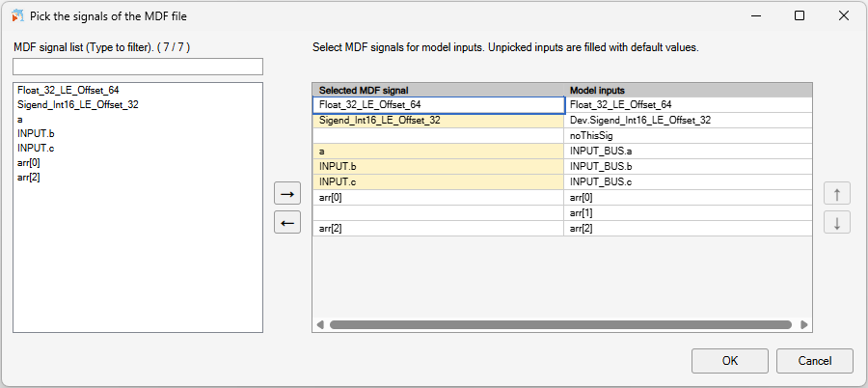Focus the MDF signal filter text box
This screenshot has width=868, height=388.
(x=138, y=67)
